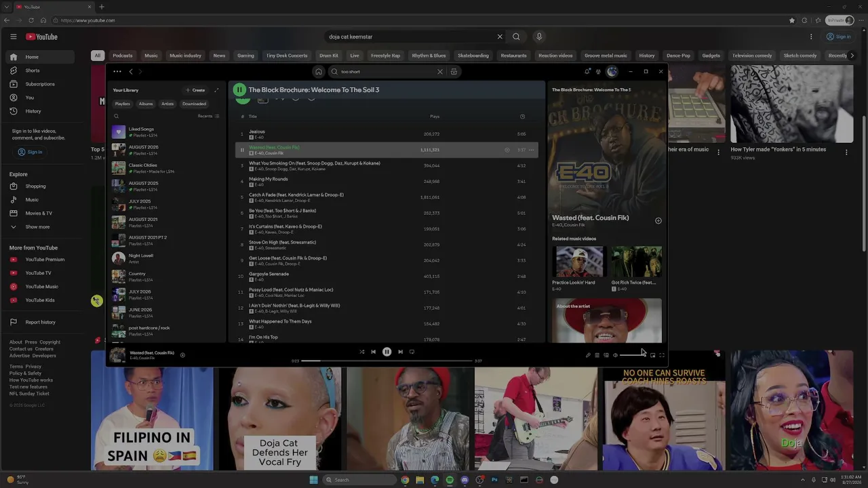Screen dimensions: 868x488
Task: Open the Spotify miniplayer
Action: (x=652, y=355)
